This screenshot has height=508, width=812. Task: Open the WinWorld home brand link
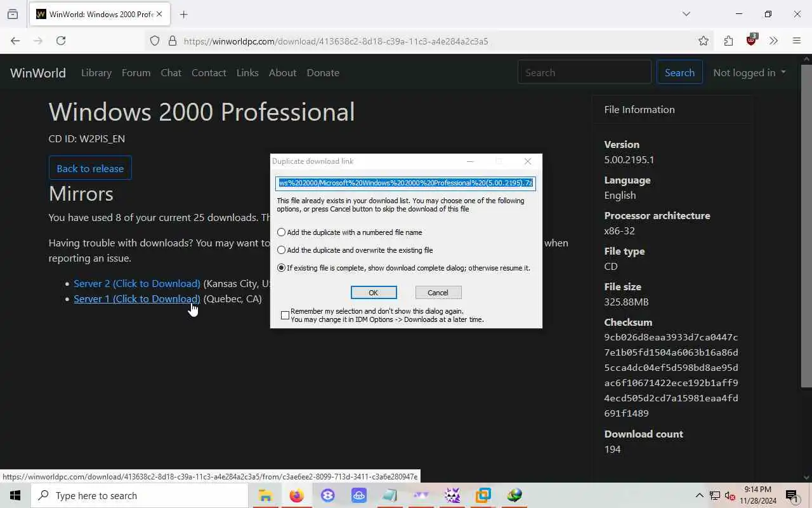38,72
